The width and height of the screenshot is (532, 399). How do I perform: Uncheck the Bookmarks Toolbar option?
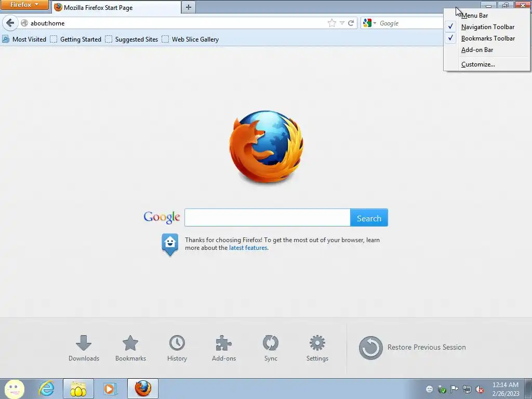point(487,38)
